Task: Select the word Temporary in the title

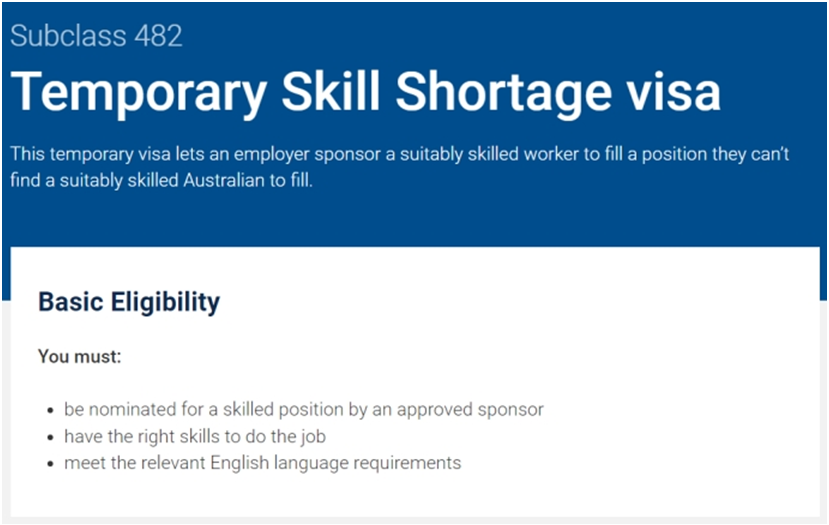Action: (x=139, y=94)
